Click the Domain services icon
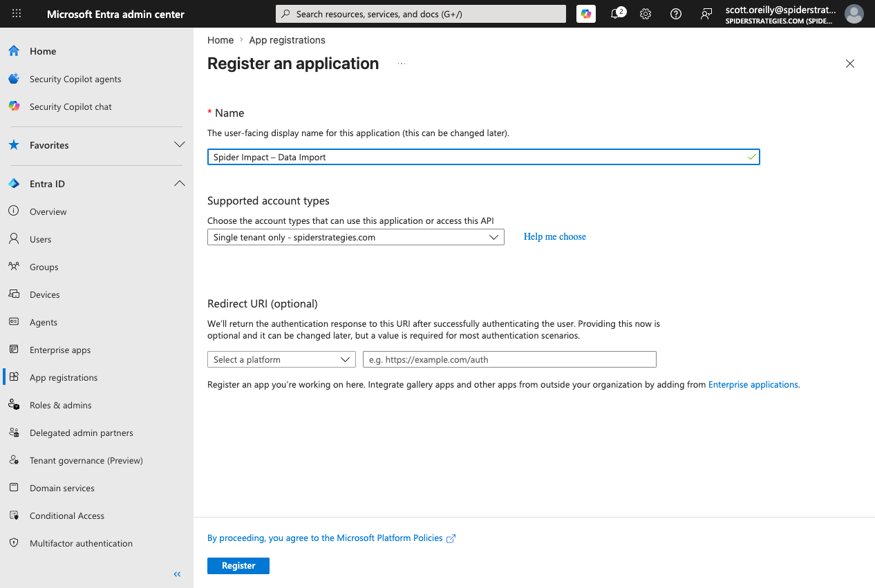This screenshot has width=875, height=588. tap(14, 488)
